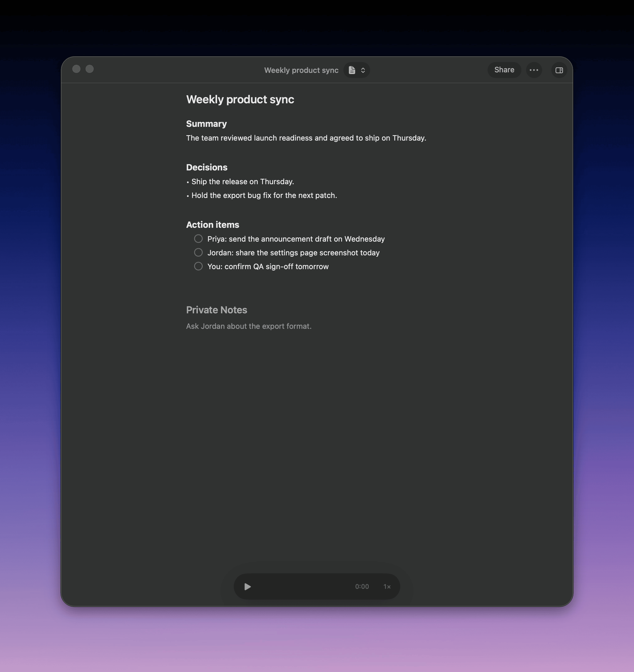Viewport: 634px width, 672px height.
Task: Click the summary sentence about launch readiness
Action: 306,138
